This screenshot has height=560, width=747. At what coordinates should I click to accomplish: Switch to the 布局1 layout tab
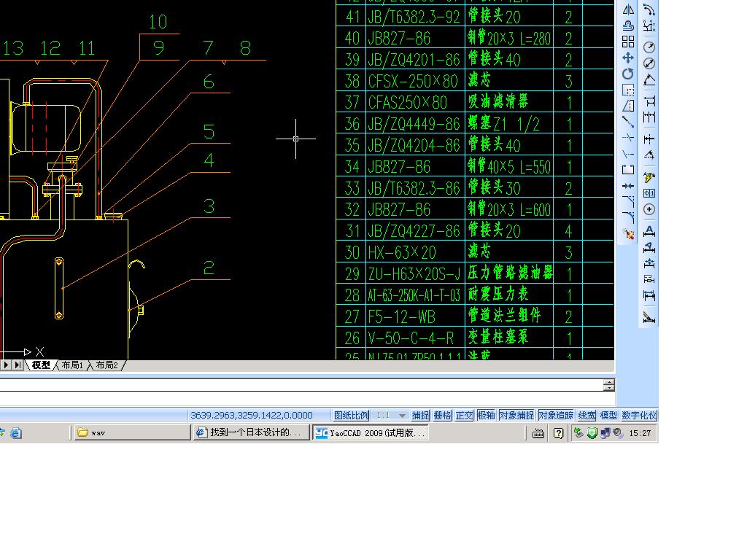[72, 365]
